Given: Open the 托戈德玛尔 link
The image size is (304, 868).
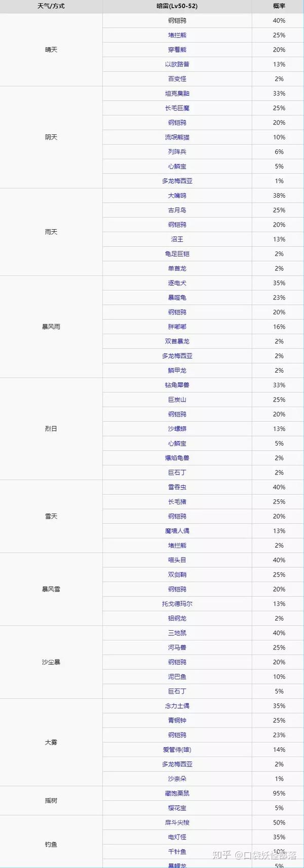Looking at the screenshot, I should pyautogui.click(x=177, y=603).
